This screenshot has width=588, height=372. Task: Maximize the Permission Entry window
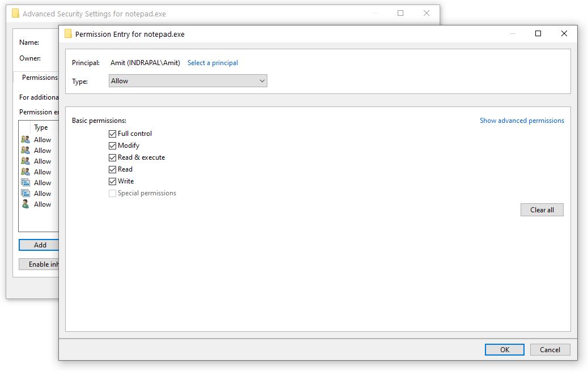pyautogui.click(x=538, y=34)
